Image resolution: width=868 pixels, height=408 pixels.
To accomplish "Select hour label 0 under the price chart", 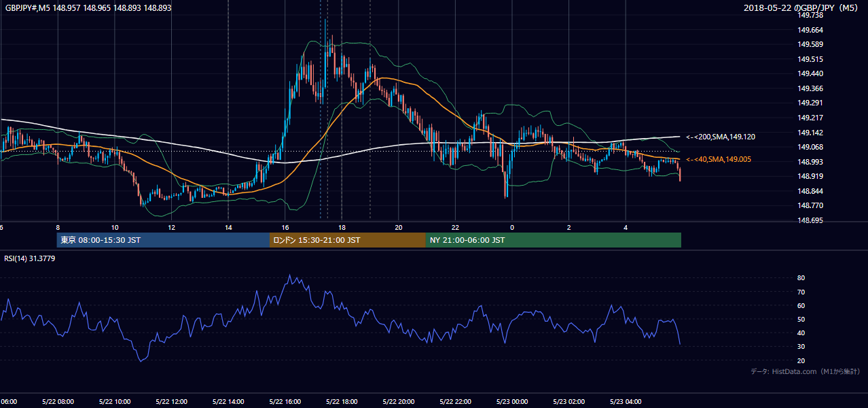I will coord(512,227).
